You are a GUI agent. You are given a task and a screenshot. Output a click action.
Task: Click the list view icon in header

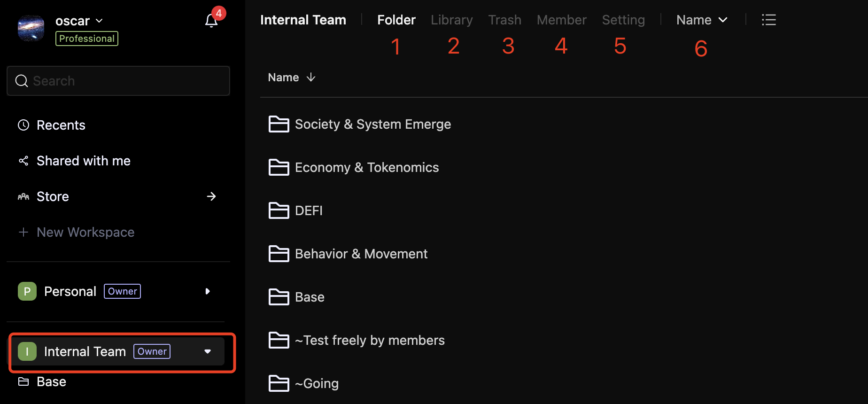tap(768, 20)
